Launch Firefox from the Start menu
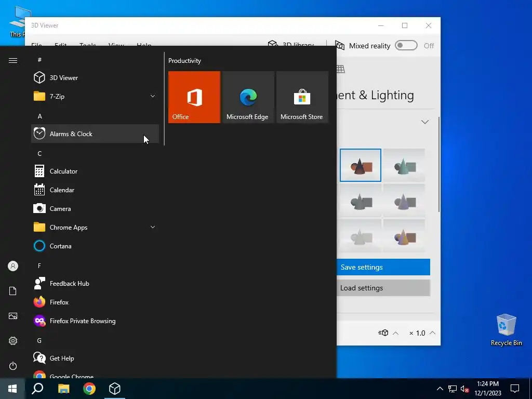The width and height of the screenshot is (532, 399). pos(95,302)
